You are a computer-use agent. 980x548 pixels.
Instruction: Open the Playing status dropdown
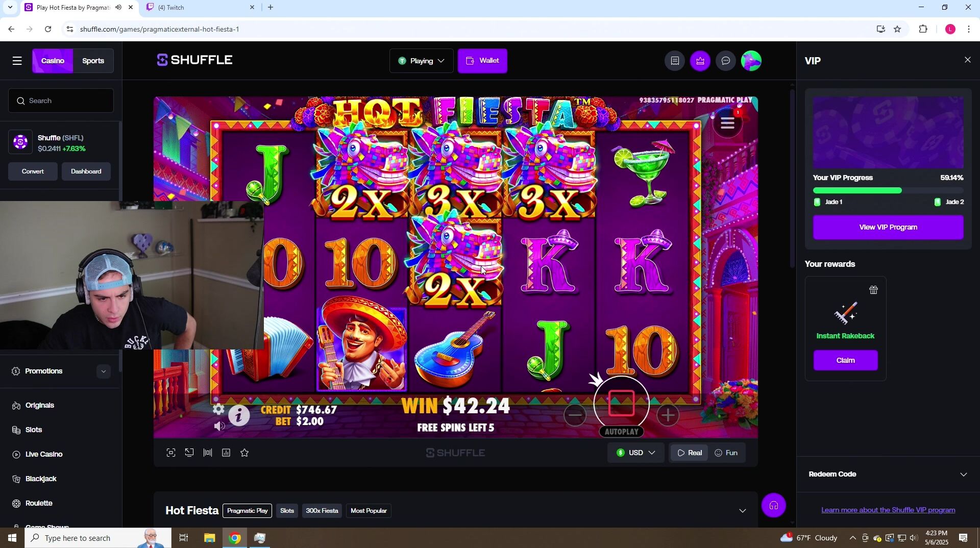click(422, 61)
